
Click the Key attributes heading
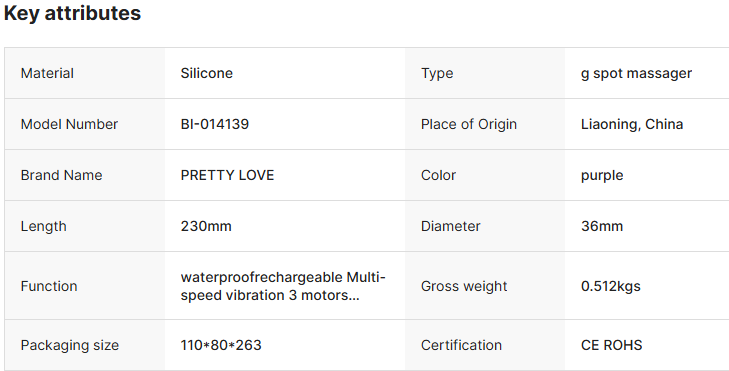pyautogui.click(x=72, y=13)
